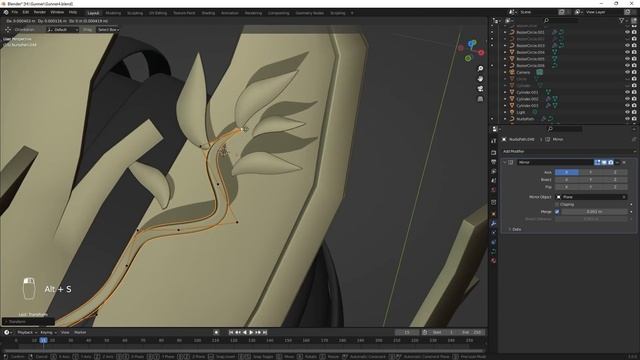The image size is (640, 360).
Task: Hide the Camera with its eye icon
Action: (x=627, y=72)
